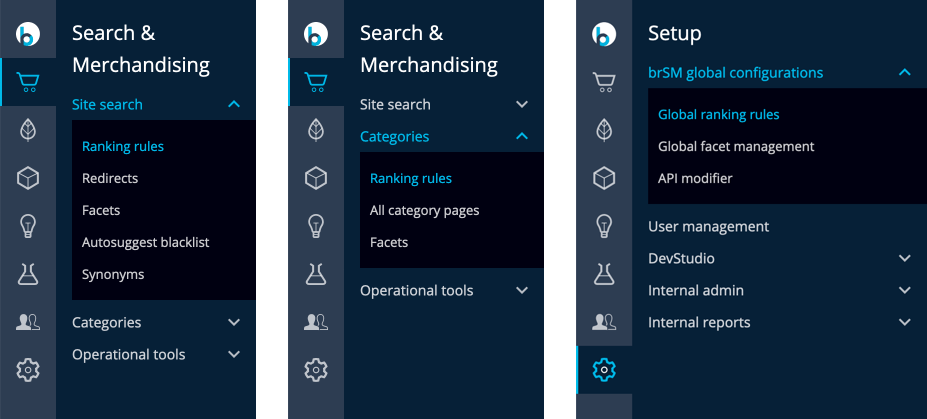927x419 pixels.
Task: Click the DevStudio label
Action: [681, 258]
